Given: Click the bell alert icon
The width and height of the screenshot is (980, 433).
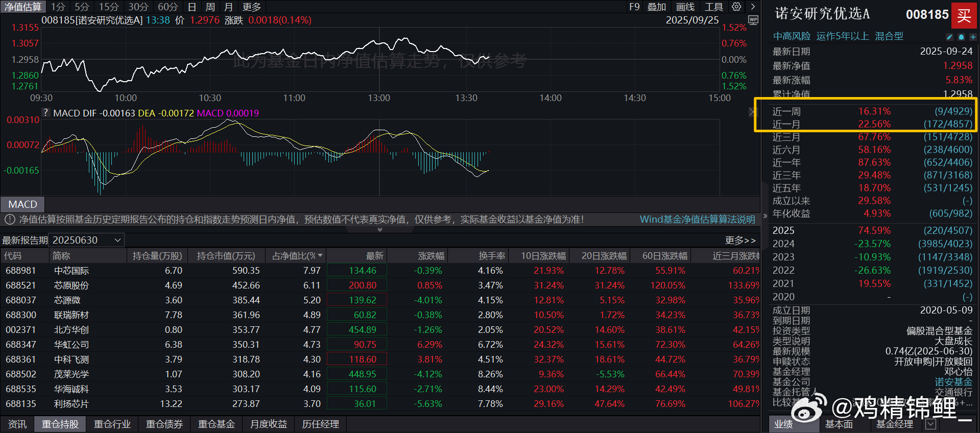Looking at the screenshot, I should point(961,37).
